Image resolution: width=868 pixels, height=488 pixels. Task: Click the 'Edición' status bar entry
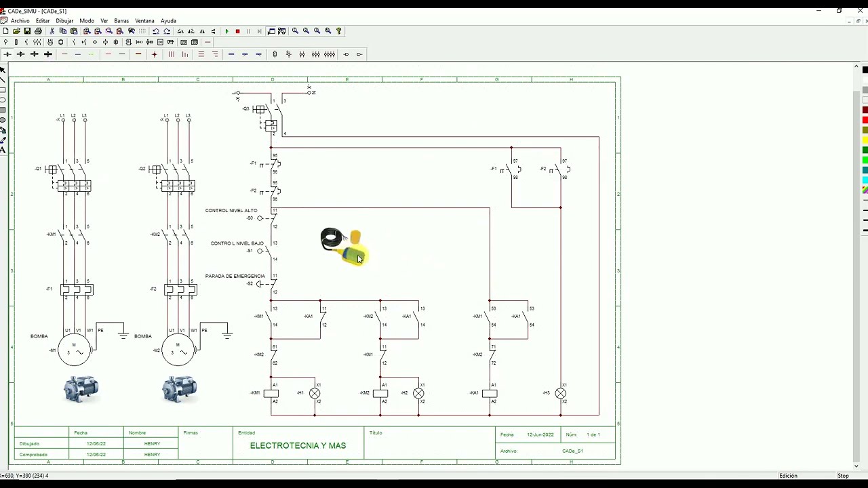[x=788, y=476]
